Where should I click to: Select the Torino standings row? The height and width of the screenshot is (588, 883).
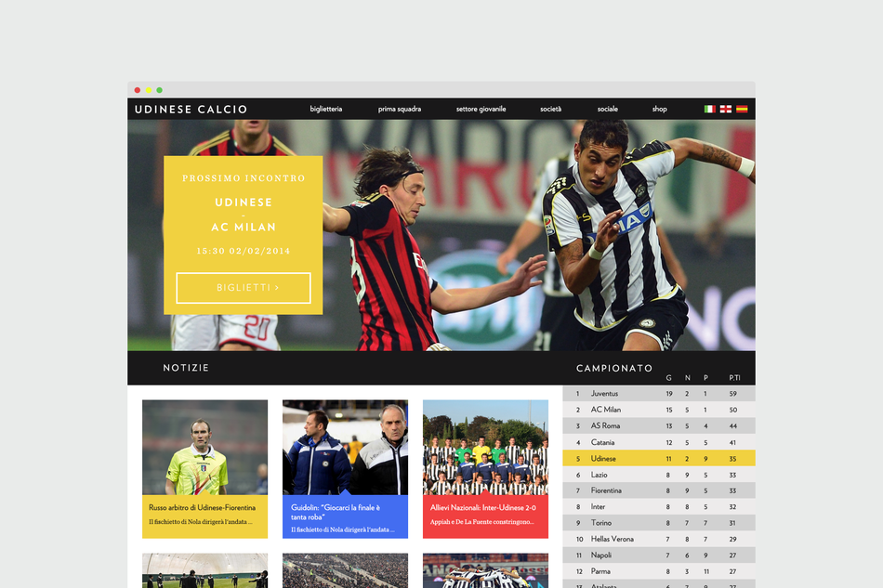(x=659, y=523)
